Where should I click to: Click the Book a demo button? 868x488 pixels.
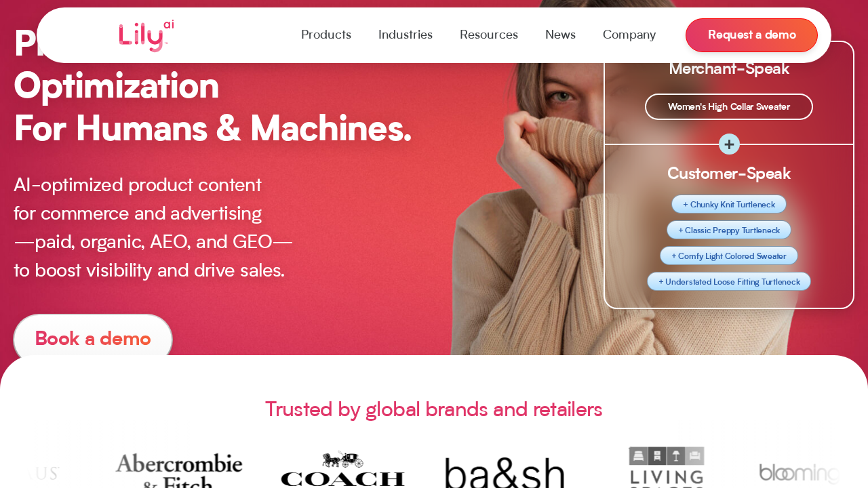pos(93,338)
